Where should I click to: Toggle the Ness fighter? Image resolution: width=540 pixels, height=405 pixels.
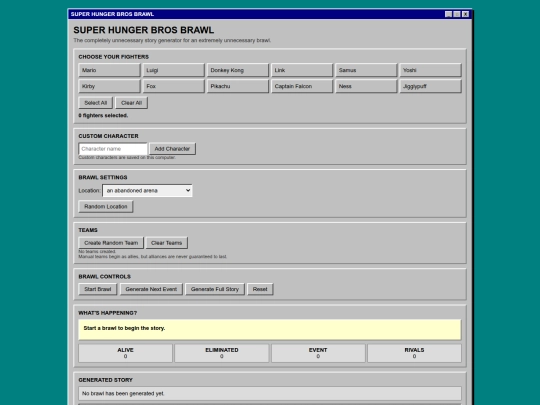click(x=366, y=86)
